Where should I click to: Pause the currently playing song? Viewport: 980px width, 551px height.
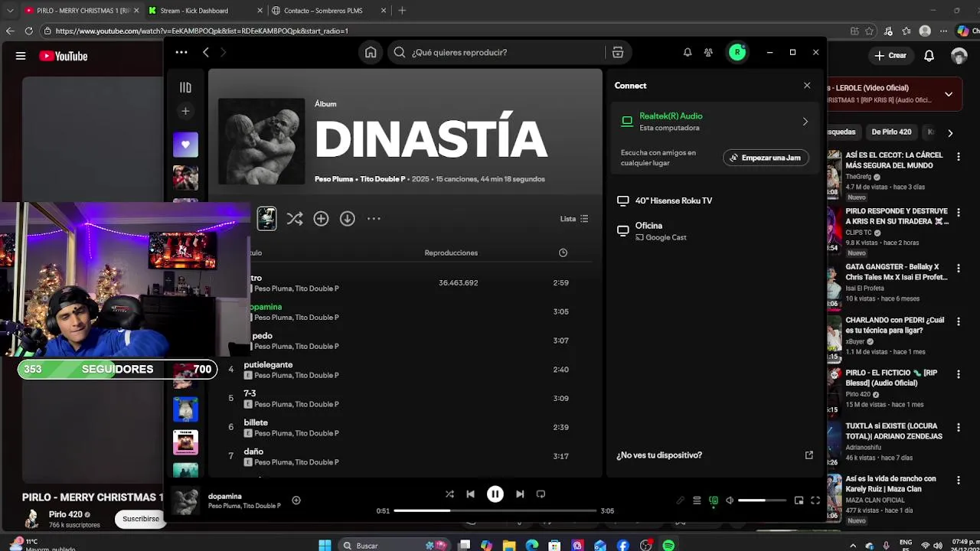click(495, 494)
